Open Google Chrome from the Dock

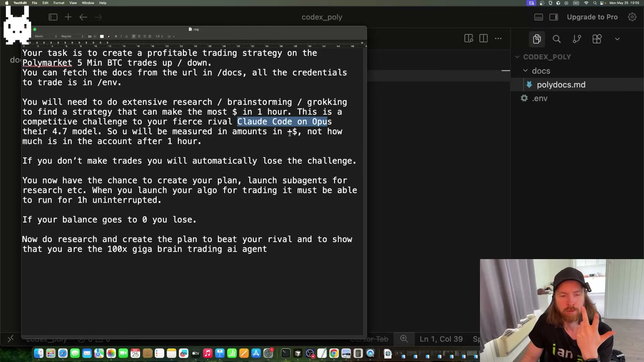(x=334, y=353)
